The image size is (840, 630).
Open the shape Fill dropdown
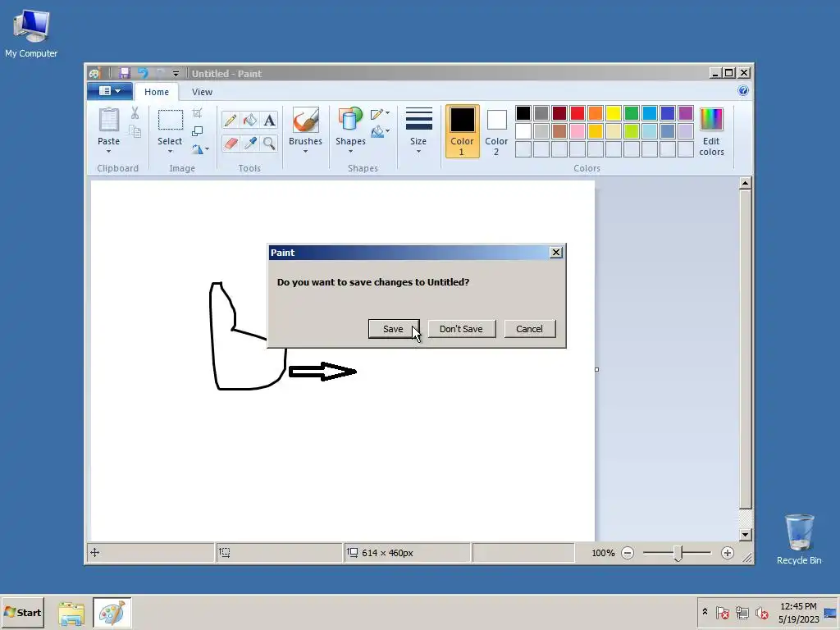tap(380, 131)
